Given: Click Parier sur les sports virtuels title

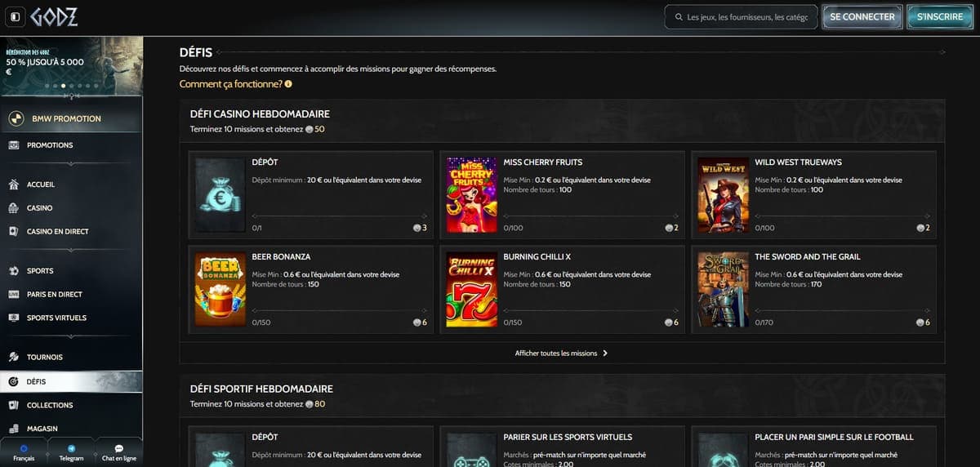Looking at the screenshot, I should pyautogui.click(x=568, y=437).
